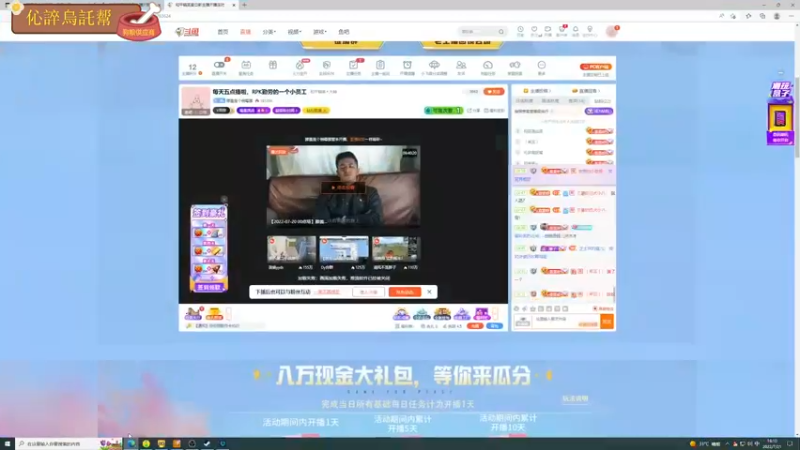Click the orange follow button near title
This screenshot has height=450, width=800.
[493, 92]
